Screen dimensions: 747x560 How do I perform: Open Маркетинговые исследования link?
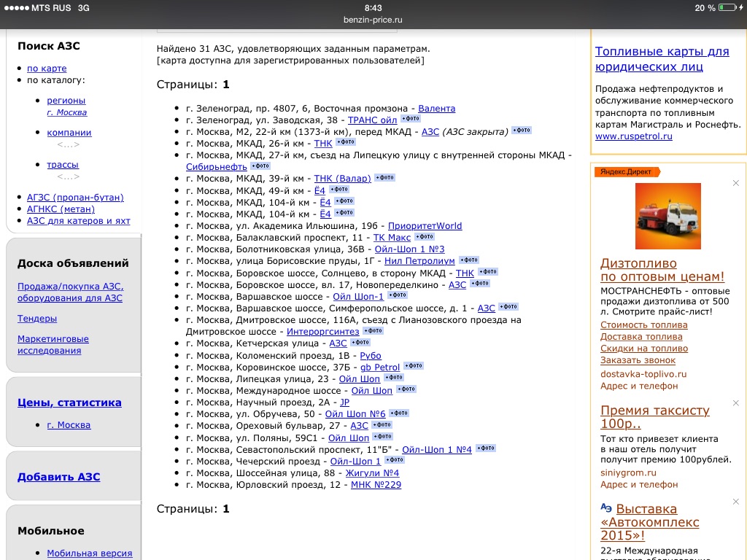tap(53, 345)
